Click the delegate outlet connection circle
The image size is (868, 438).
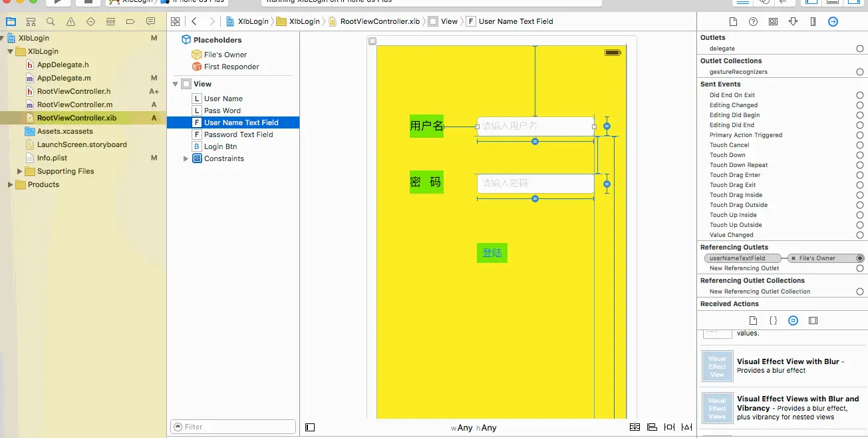(860, 49)
